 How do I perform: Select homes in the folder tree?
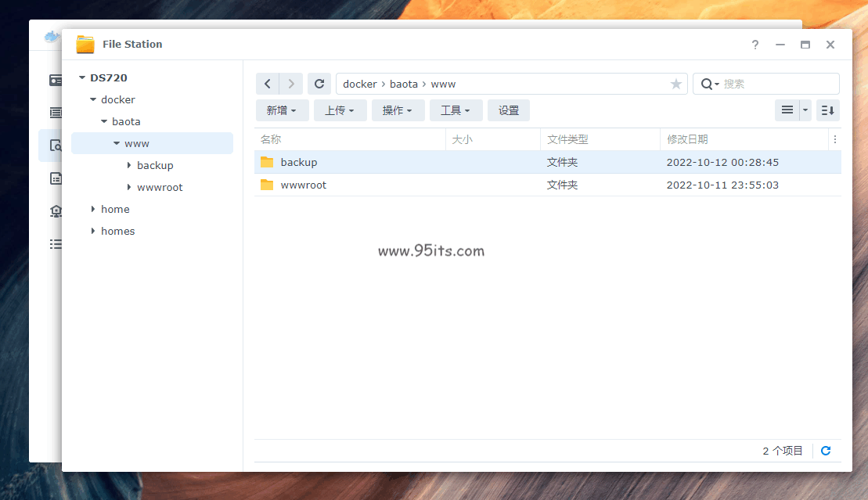coord(118,232)
